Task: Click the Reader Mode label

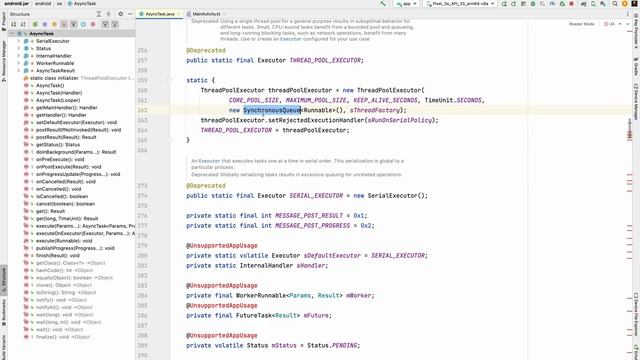Action: 582,24
